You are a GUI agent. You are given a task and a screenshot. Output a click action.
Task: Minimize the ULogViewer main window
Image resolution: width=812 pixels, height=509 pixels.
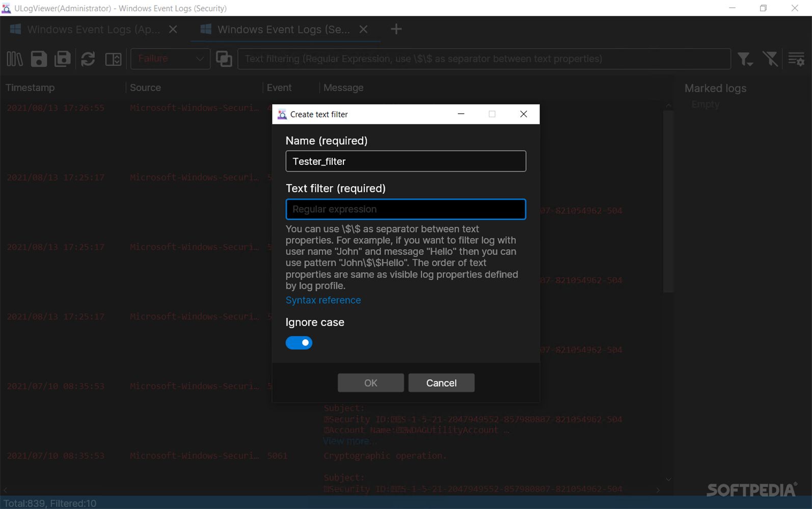[732, 8]
